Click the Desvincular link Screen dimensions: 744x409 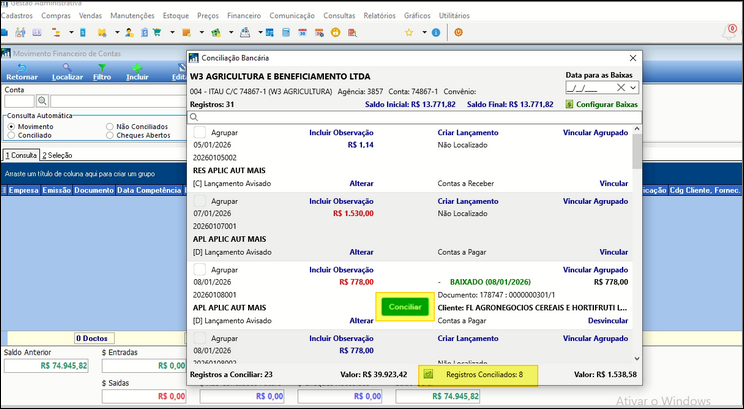coord(606,320)
